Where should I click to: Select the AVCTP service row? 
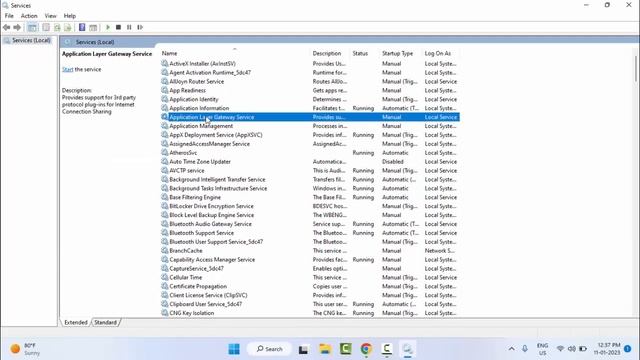tap(310, 171)
